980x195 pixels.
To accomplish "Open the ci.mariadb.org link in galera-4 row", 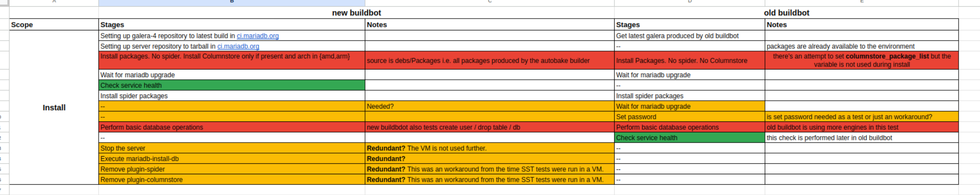I will coord(258,36).
